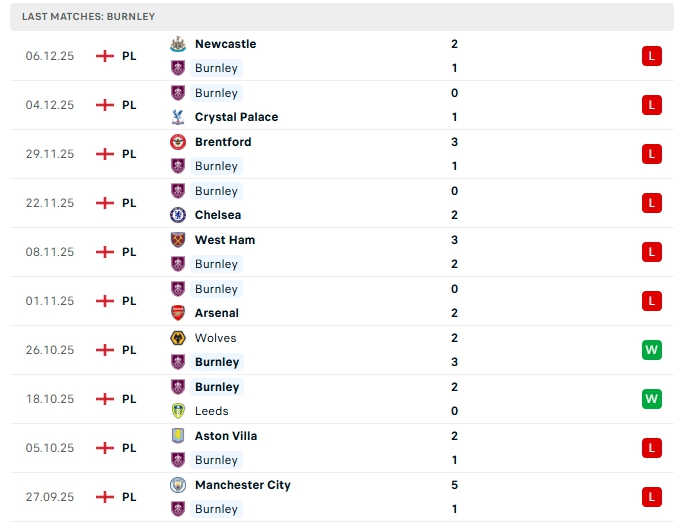Click the PL league label on 01.11.25 row

tap(129, 301)
